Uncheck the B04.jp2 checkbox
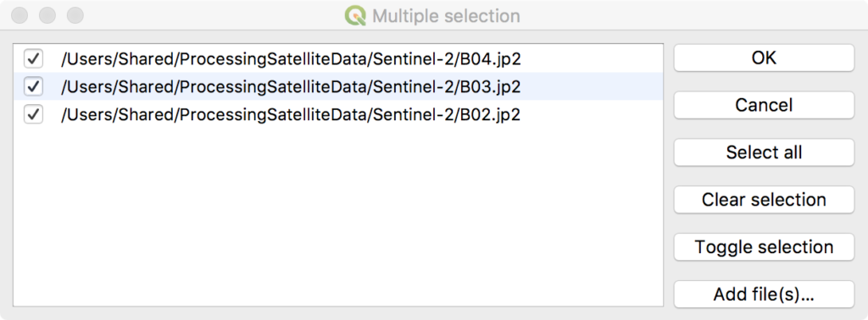 [33, 58]
